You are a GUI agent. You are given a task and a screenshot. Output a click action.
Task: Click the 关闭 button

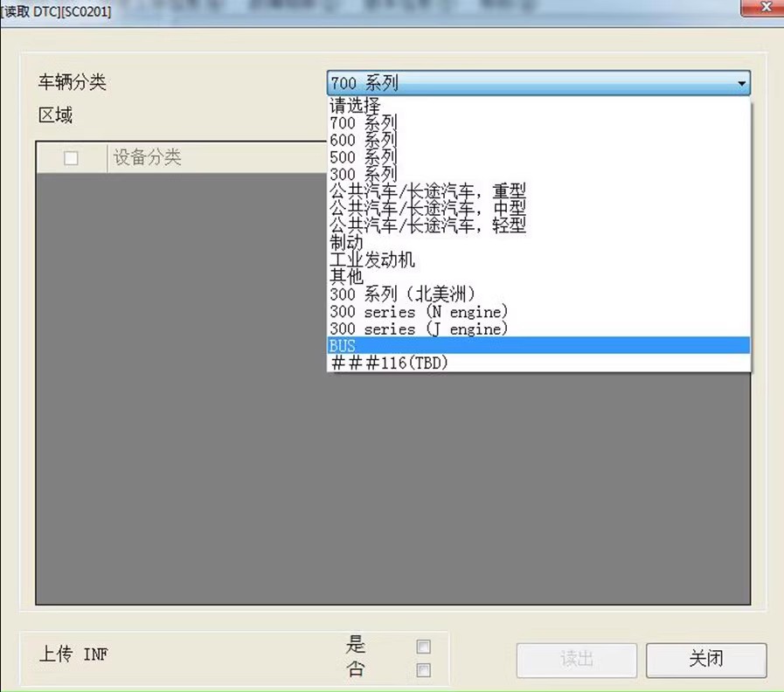pos(706,660)
